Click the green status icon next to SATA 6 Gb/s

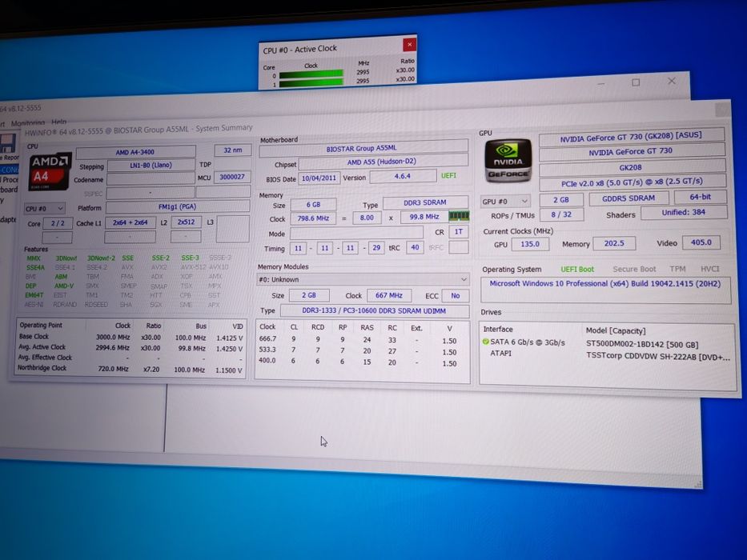coord(485,342)
